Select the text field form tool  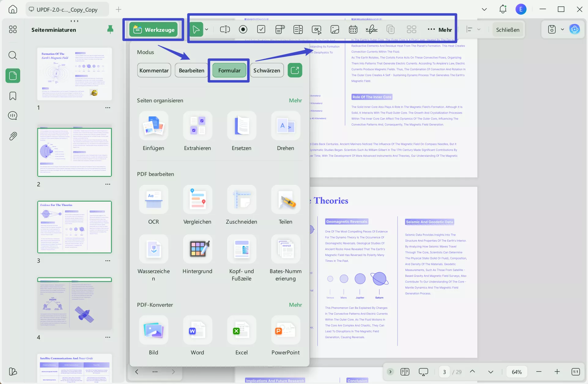tap(225, 29)
